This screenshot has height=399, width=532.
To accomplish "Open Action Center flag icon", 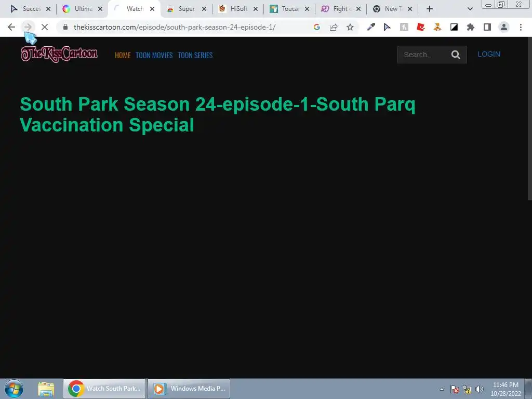I will coord(455,389).
